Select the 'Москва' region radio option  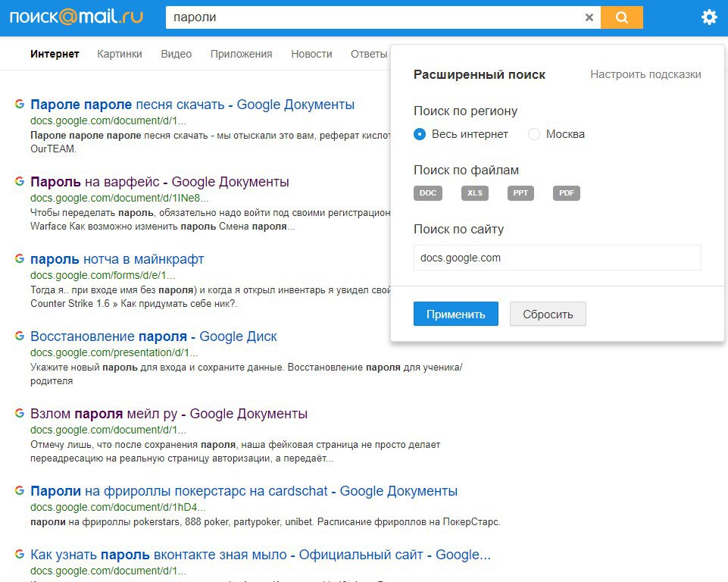(534, 134)
